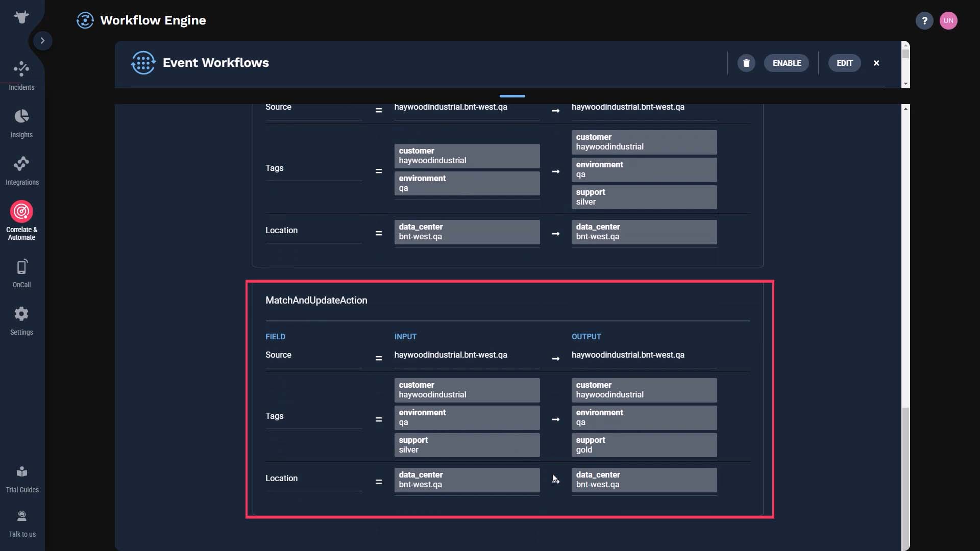Click the help icon in top right
The height and width of the screenshot is (551, 980).
point(924,20)
